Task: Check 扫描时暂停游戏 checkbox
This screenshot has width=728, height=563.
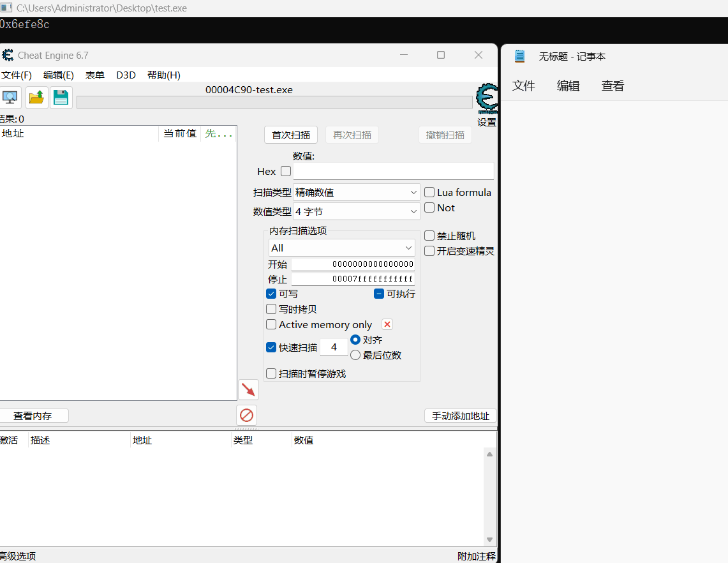Action: pos(271,373)
